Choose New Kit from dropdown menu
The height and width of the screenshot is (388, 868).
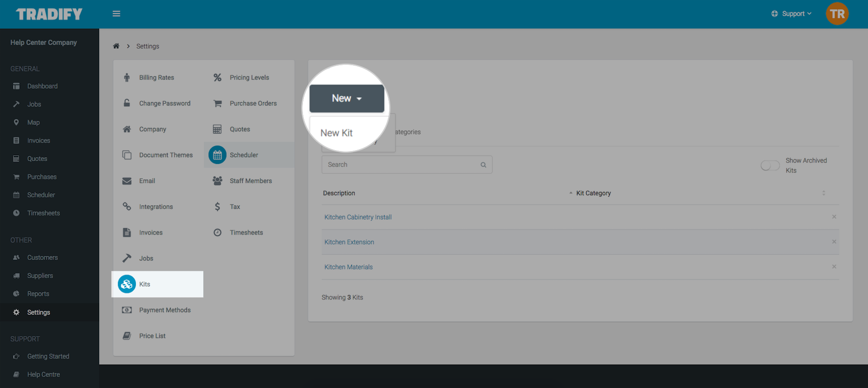tap(336, 133)
